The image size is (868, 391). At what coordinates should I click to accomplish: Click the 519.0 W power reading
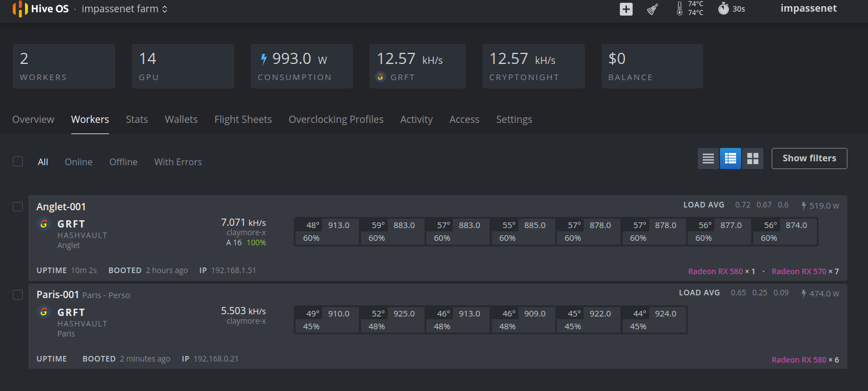824,206
